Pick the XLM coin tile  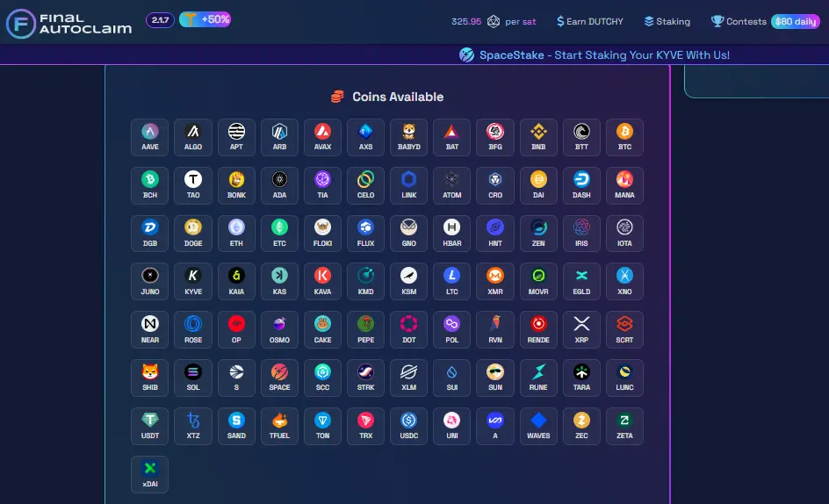pos(408,378)
